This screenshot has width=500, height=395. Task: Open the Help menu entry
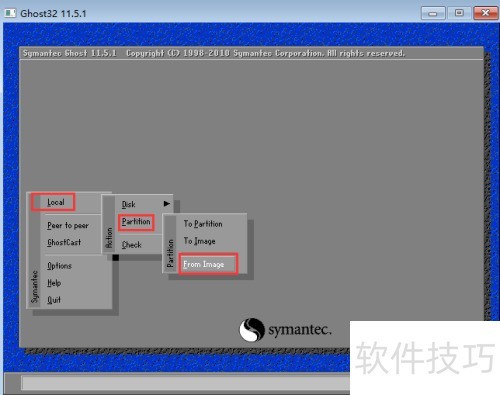coord(54,283)
